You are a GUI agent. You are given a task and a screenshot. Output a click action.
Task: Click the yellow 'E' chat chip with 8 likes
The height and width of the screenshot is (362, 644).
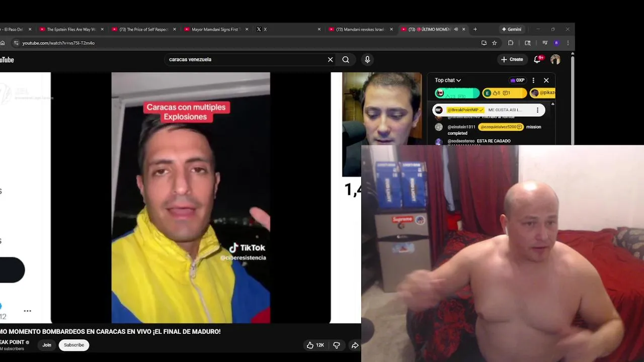(x=504, y=93)
